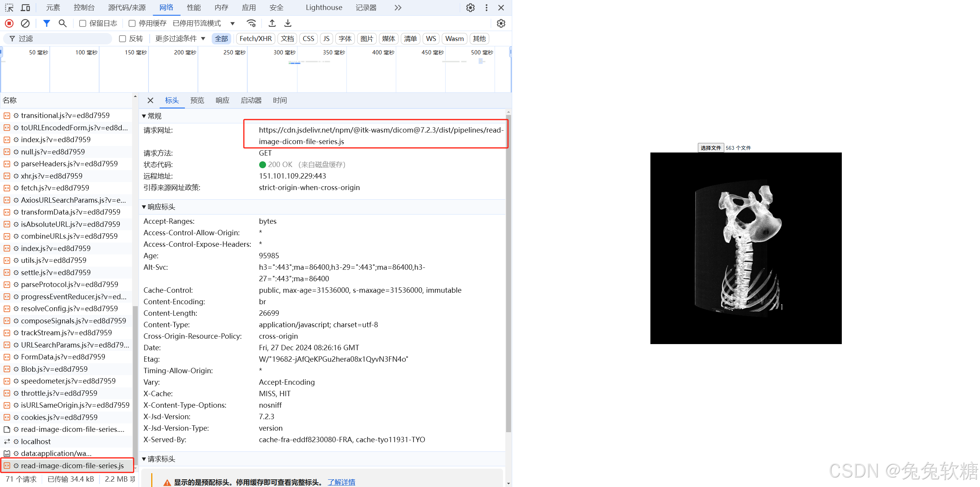Stop recording network log
This screenshot has width=980, height=487.
pos(8,23)
